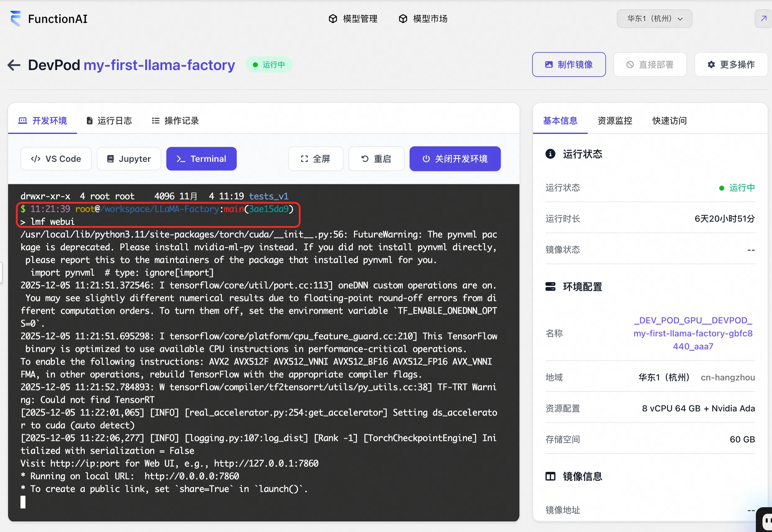This screenshot has width=772, height=532.
Task: Click the server icon beside 环境配置 heading
Action: tap(550, 287)
